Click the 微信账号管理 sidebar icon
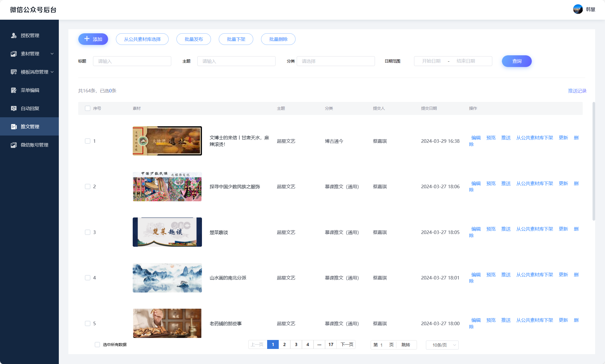This screenshot has width=605, height=364. click(14, 145)
